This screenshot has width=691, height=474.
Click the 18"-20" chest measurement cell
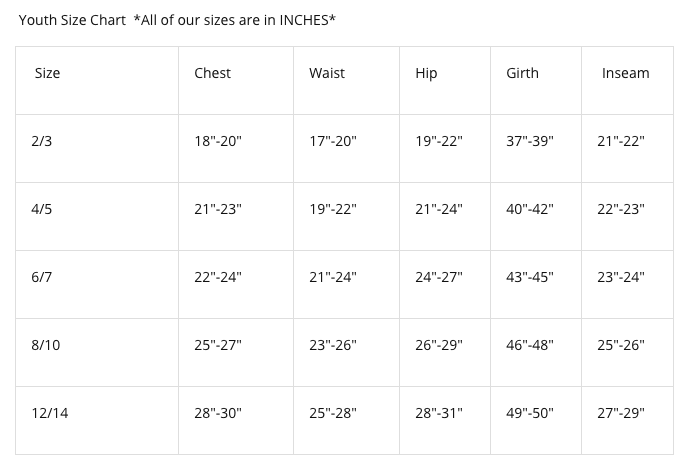(218, 141)
